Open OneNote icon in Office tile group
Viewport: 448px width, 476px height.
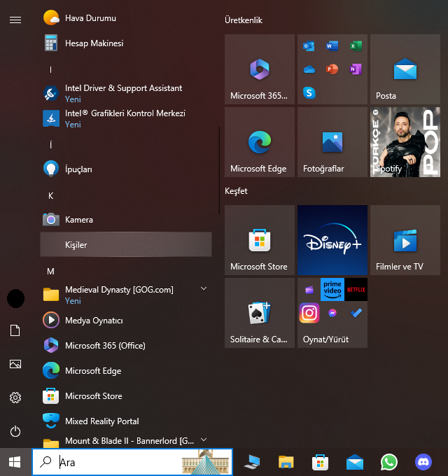tap(356, 69)
